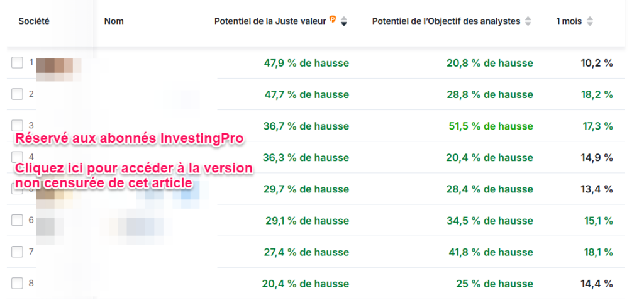Tick the checkbox for row 1
Viewport: 644px width, 305px height.
pyautogui.click(x=18, y=63)
